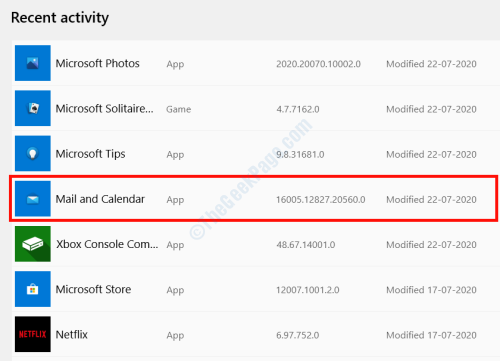The image size is (500, 361).
Task: Open the Netflix app icon
Action: click(x=33, y=334)
